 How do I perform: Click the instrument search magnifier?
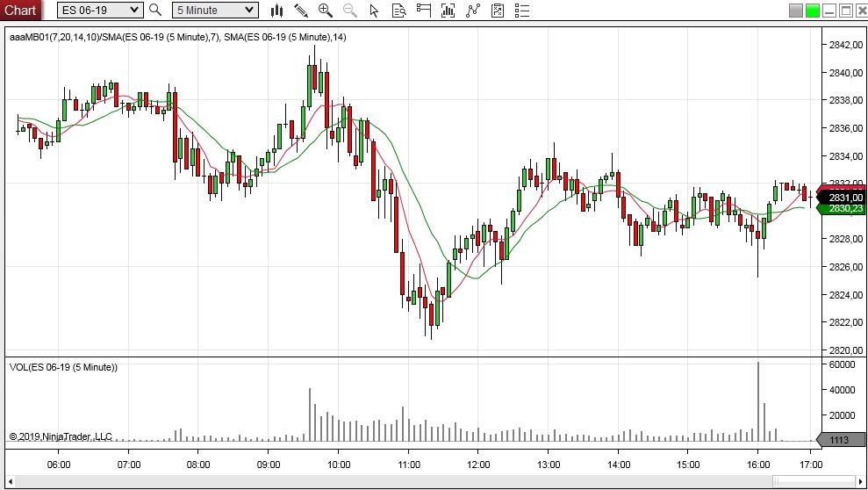[x=155, y=10]
